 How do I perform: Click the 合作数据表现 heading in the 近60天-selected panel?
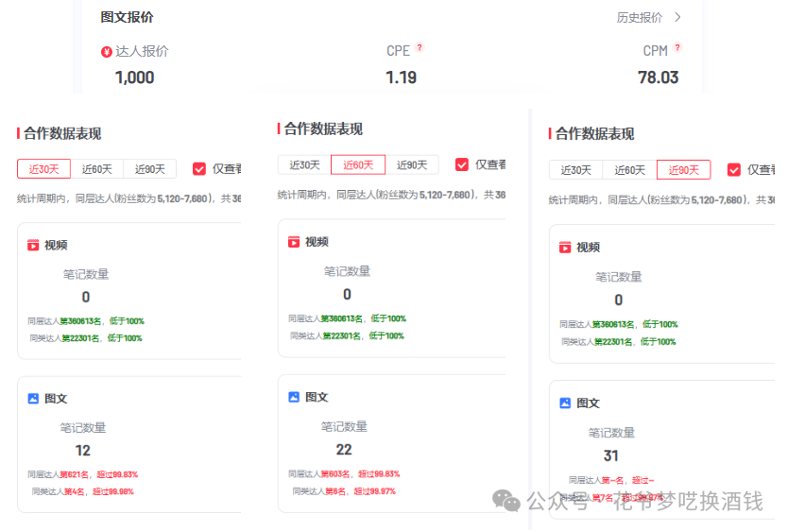[x=323, y=129]
